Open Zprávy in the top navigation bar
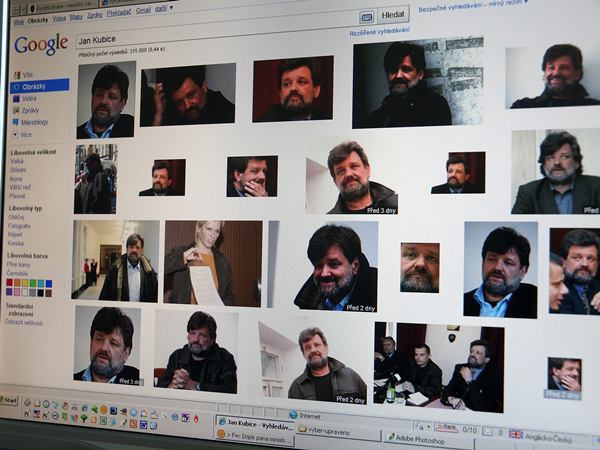This screenshot has height=450, width=600. (95, 15)
